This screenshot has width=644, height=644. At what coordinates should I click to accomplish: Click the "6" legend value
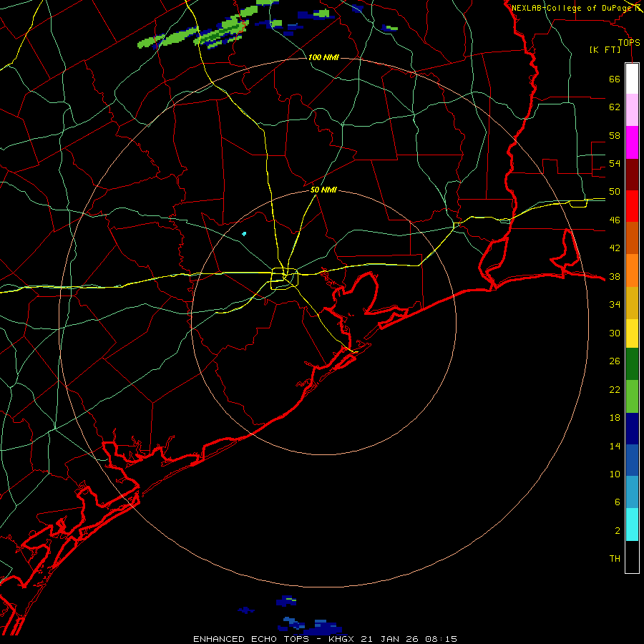(618, 502)
